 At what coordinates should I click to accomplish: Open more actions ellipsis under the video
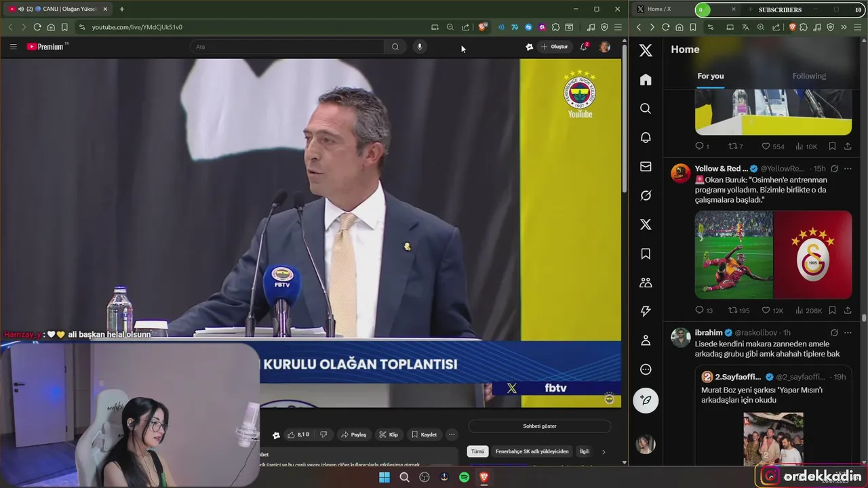pyautogui.click(x=452, y=434)
